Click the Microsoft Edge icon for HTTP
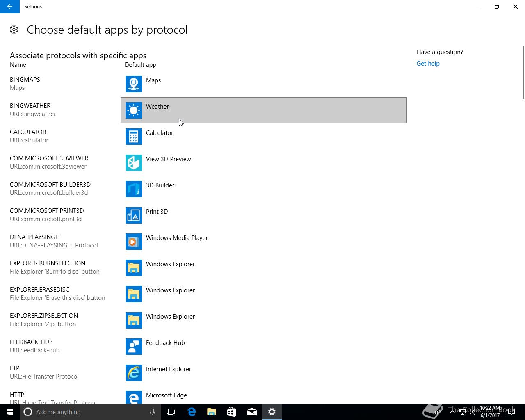525x420 pixels. tap(134, 397)
